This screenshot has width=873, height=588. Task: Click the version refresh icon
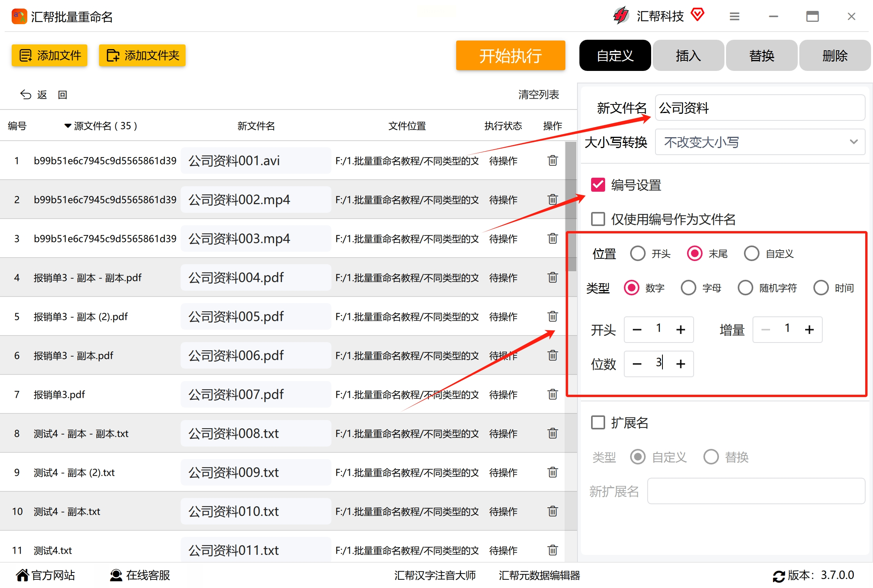(x=779, y=576)
